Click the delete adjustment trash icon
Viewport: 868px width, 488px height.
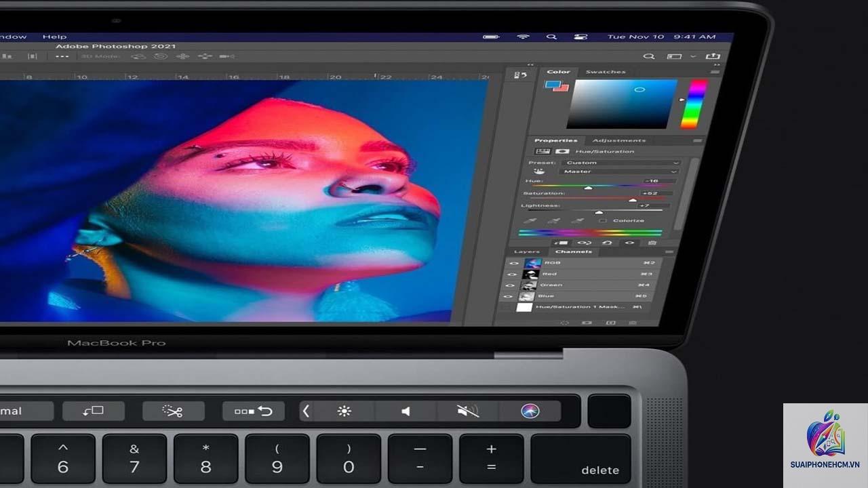(652, 242)
